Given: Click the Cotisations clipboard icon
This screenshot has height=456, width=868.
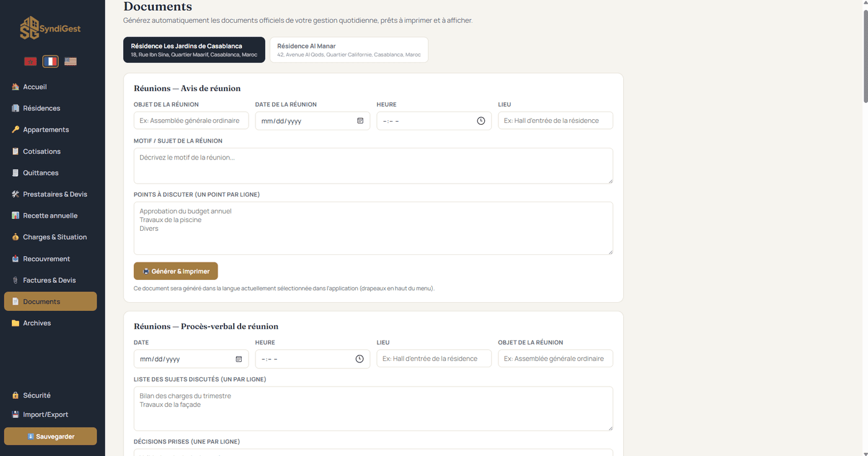Looking at the screenshot, I should 15,151.
